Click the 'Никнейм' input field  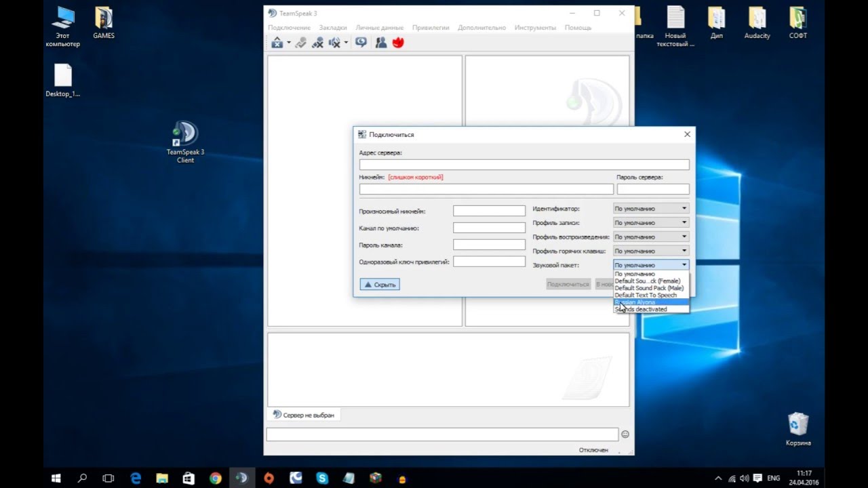pos(486,189)
